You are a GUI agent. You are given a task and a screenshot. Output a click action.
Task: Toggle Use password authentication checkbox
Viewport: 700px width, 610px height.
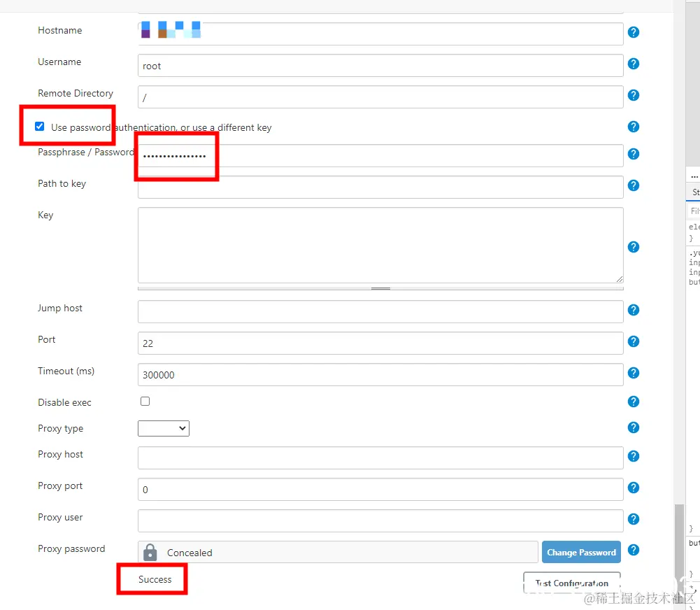pyautogui.click(x=40, y=127)
